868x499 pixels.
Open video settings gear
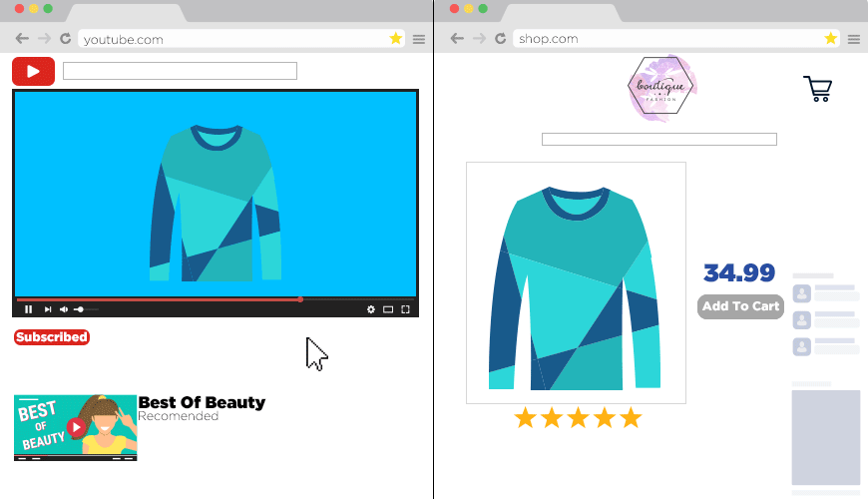[x=371, y=309]
